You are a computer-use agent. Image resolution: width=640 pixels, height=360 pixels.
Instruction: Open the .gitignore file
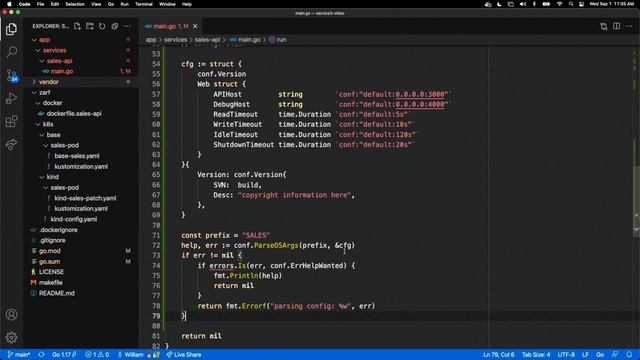click(x=80, y=240)
